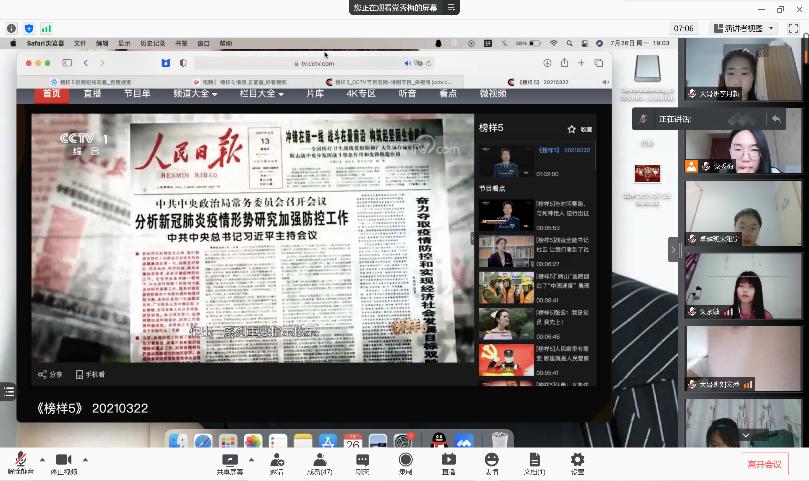809x481 pixels.
Task: Toggle Safari sidebar icon in shared screen
Action: point(67,63)
